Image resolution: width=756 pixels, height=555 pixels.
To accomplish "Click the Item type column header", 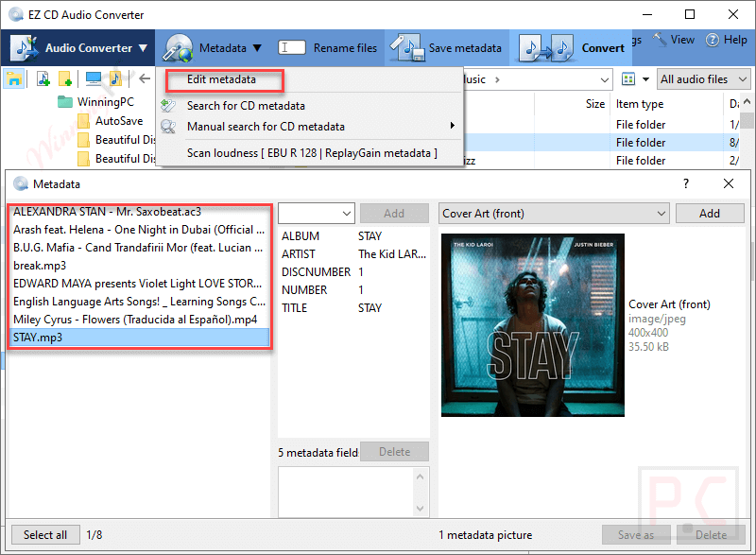I will [640, 104].
